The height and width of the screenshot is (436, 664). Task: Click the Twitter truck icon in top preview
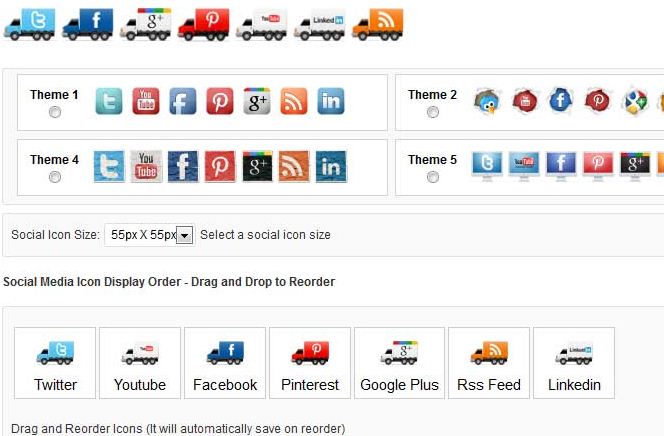(x=30, y=25)
